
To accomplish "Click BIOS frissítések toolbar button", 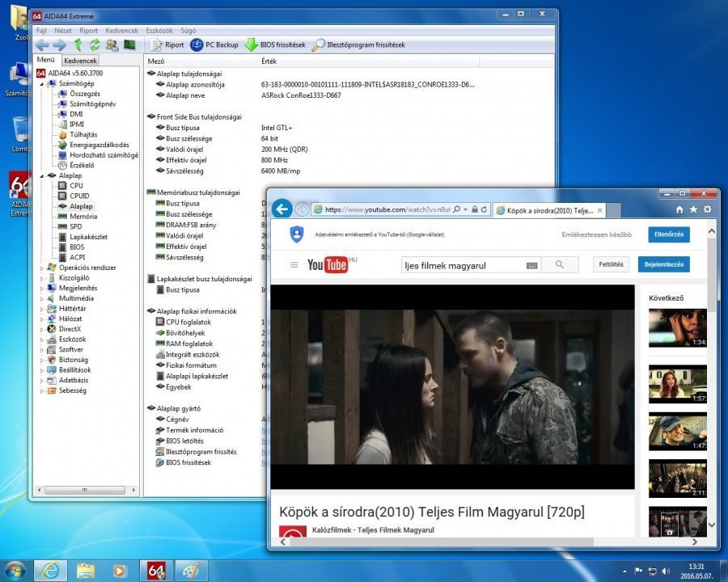I will point(275,45).
